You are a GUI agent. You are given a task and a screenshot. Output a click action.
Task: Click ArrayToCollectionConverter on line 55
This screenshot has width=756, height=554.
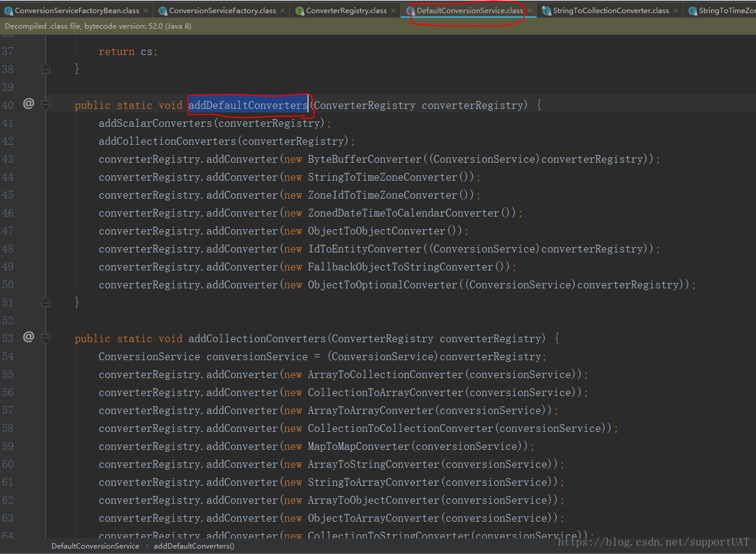point(386,375)
